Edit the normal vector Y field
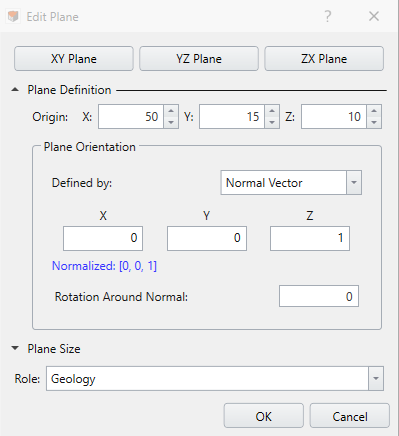This screenshot has width=399, height=436. 207,238
